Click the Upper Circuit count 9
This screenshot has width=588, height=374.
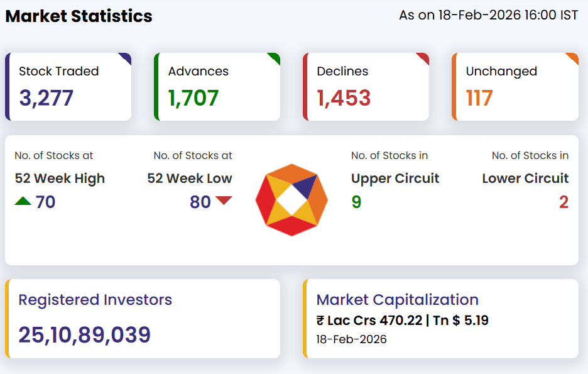tap(356, 202)
